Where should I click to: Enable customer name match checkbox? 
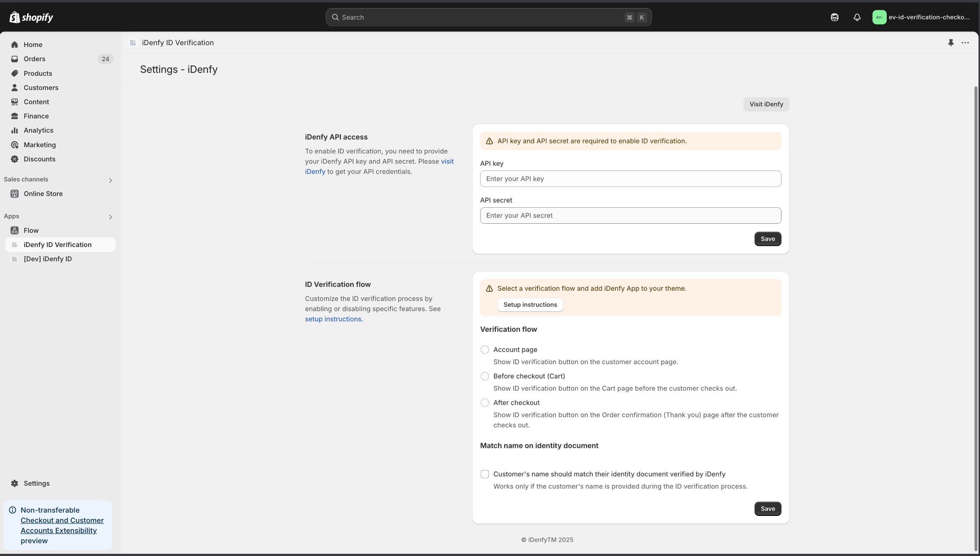click(485, 474)
